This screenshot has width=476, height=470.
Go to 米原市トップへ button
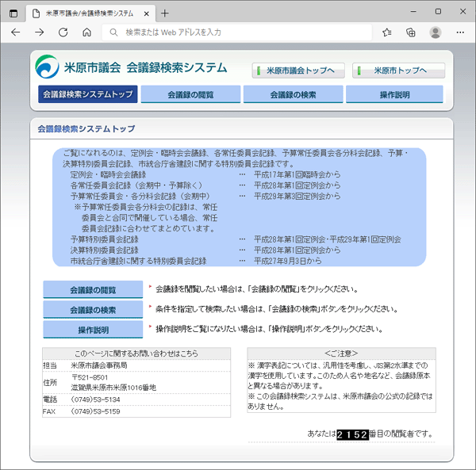[x=398, y=71]
